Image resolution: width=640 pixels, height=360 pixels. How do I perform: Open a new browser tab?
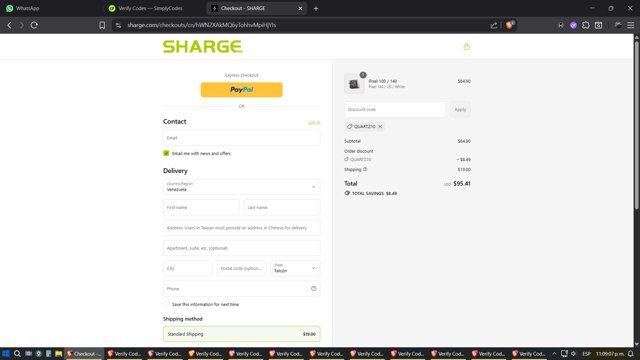click(316, 8)
